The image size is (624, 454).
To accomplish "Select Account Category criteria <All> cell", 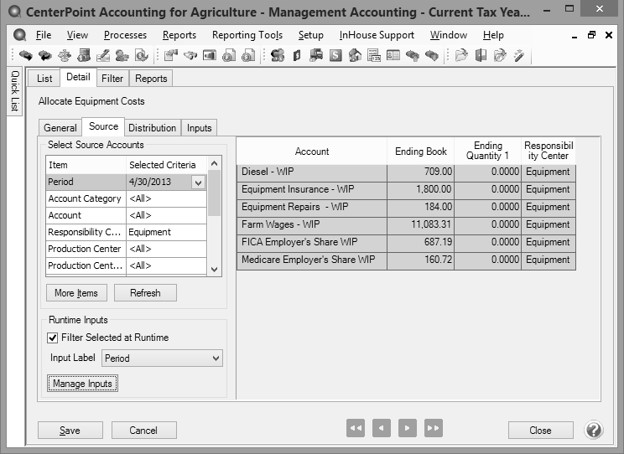I will [166, 199].
